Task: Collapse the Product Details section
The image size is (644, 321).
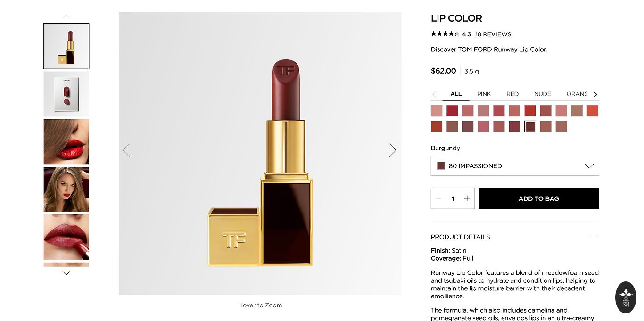Action: point(595,237)
